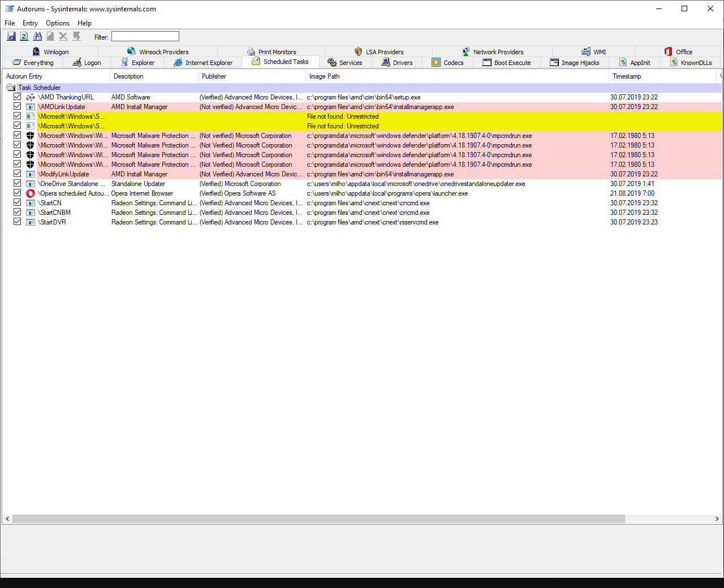This screenshot has width=724, height=588.
Task: Click into the Filter text box
Action: coord(145,36)
